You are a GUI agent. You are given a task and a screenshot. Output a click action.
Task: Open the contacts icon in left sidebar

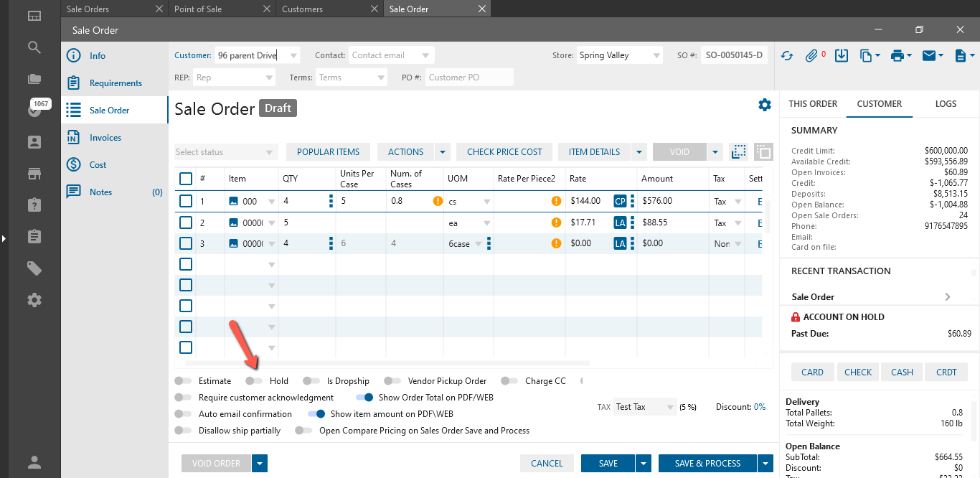(x=34, y=142)
